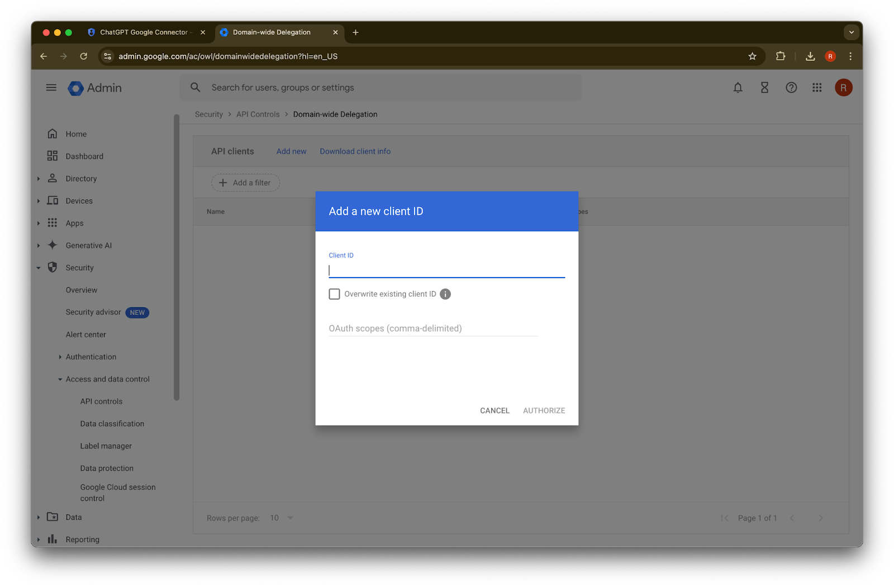Click the Reporting bar chart icon
The width and height of the screenshot is (894, 588).
coord(53,539)
